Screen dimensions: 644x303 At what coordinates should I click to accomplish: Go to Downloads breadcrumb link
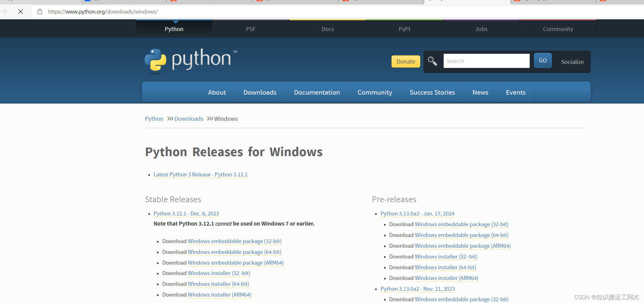[189, 119]
